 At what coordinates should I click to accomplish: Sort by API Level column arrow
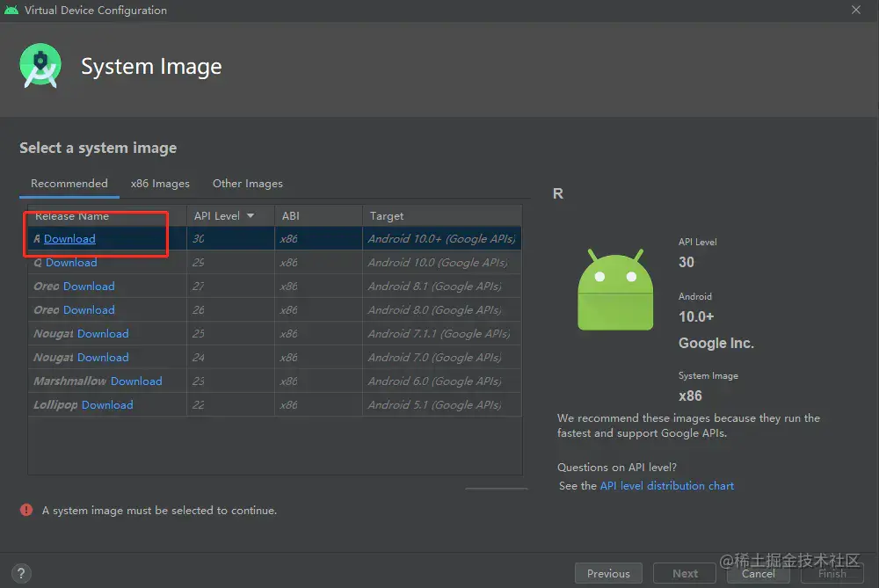251,216
